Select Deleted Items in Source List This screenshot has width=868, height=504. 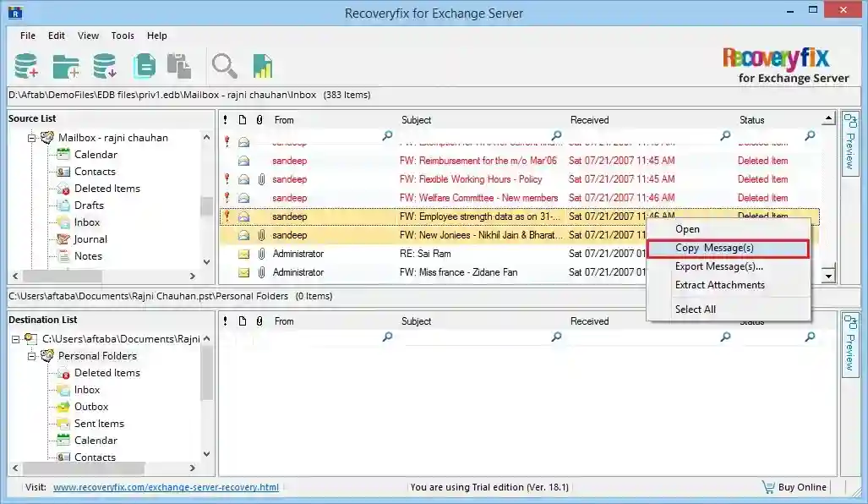point(106,189)
